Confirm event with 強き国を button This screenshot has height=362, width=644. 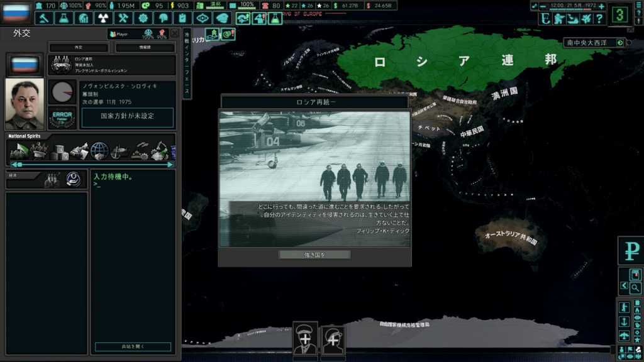[x=314, y=255]
